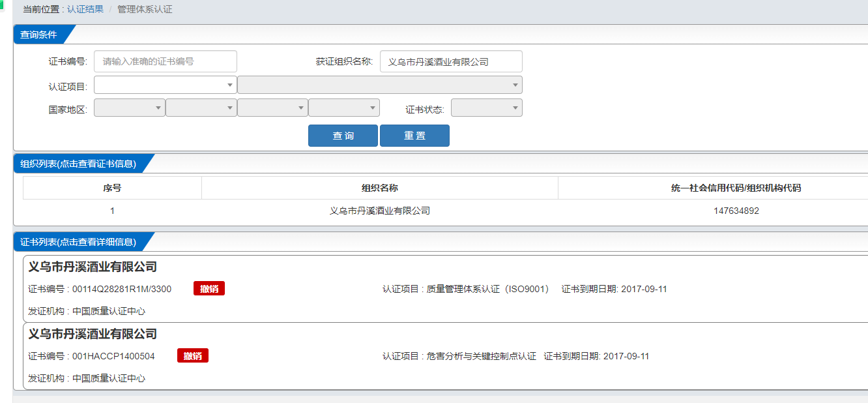
Task: Click the 查询 search button
Action: click(343, 136)
